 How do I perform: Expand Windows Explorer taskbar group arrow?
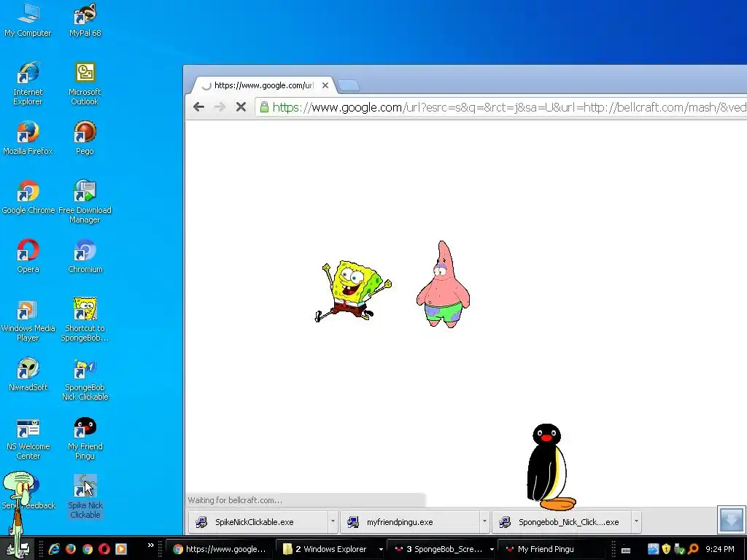coord(381,550)
